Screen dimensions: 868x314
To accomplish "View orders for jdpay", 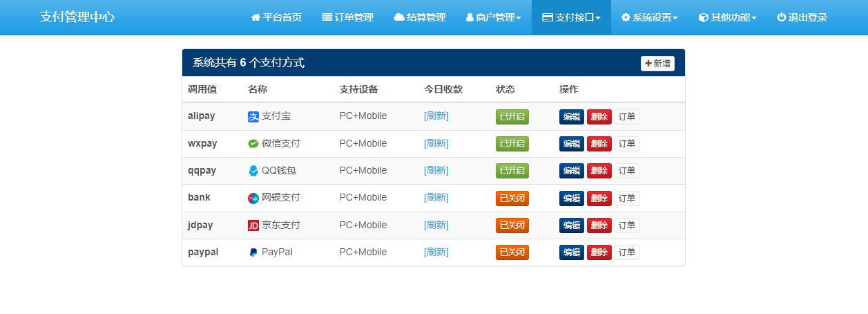I will (x=627, y=225).
